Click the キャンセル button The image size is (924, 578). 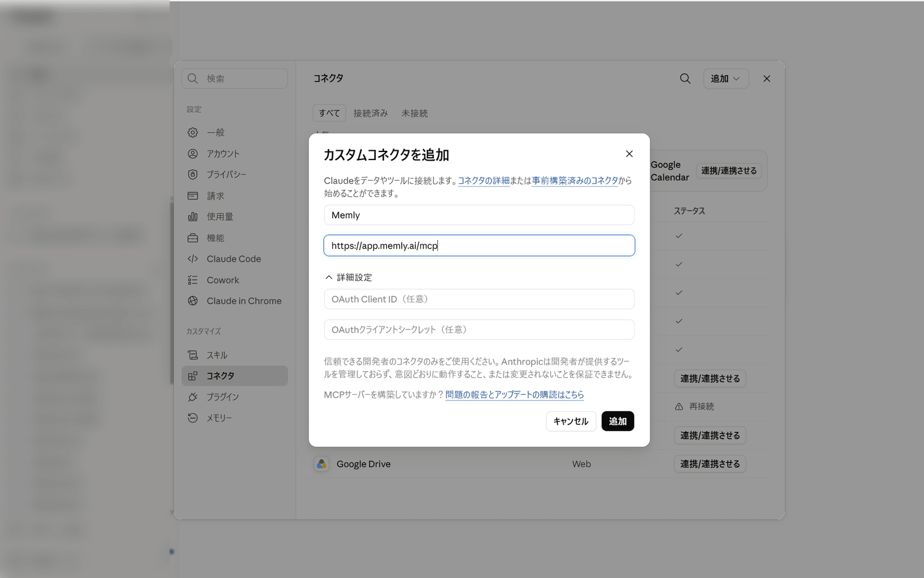pos(571,421)
